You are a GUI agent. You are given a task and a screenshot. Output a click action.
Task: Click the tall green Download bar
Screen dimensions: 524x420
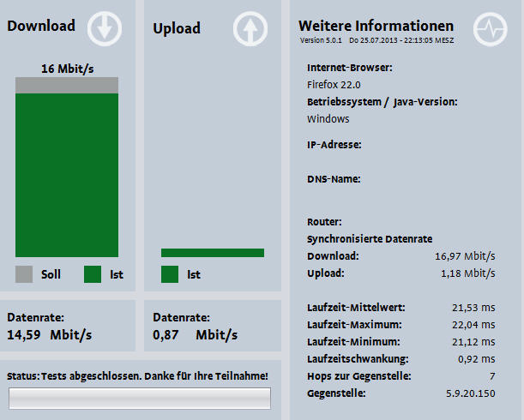[x=67, y=175]
